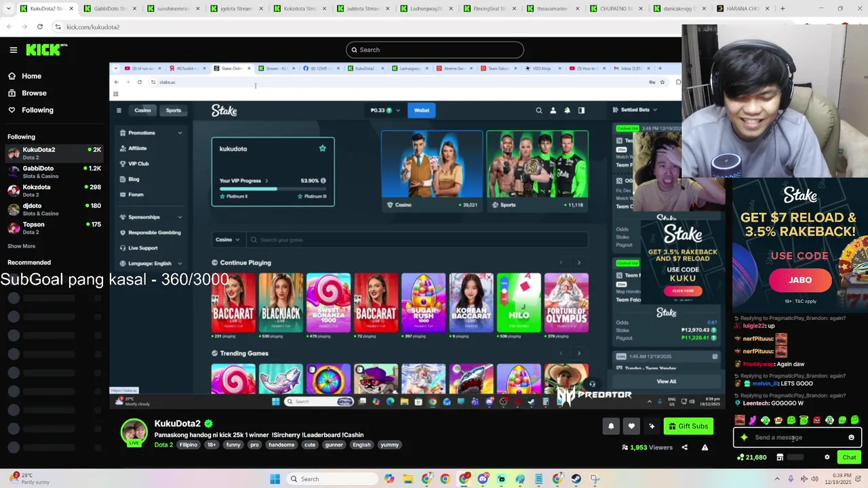Image resolution: width=868 pixels, height=488 pixels.
Task: Switch to the GabbiDoto browser tab
Action: point(108,9)
